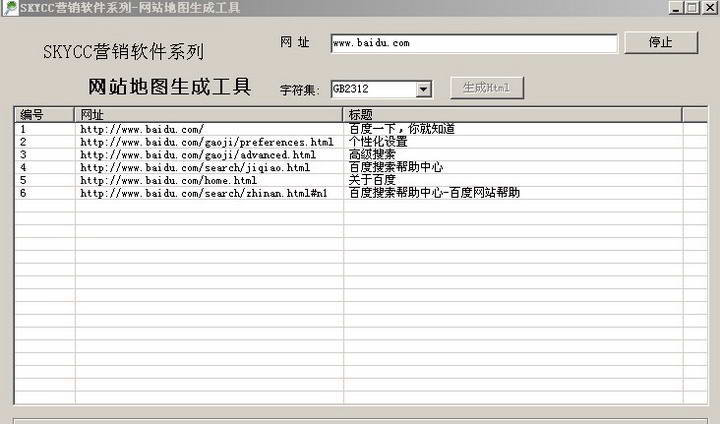Click title 个性化设置
The width and height of the screenshot is (720, 424).
(378, 141)
